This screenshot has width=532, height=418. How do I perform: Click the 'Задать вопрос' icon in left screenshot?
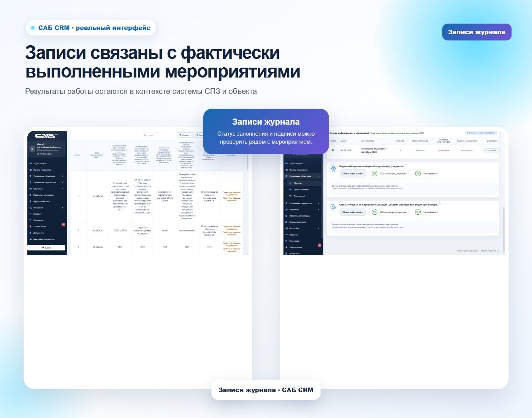(x=31, y=163)
